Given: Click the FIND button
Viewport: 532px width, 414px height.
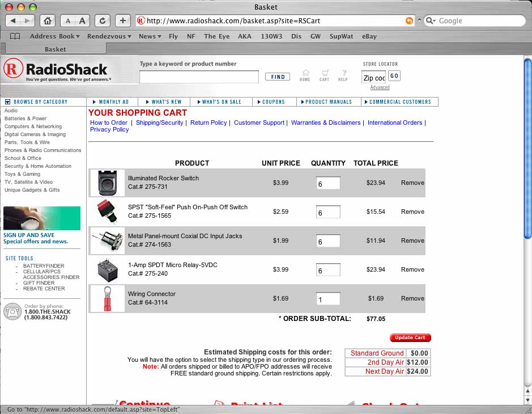Looking at the screenshot, I should (278, 77).
